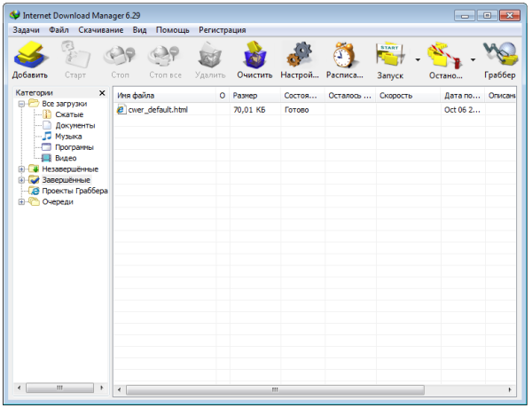Open the Файл menu

click(x=59, y=30)
